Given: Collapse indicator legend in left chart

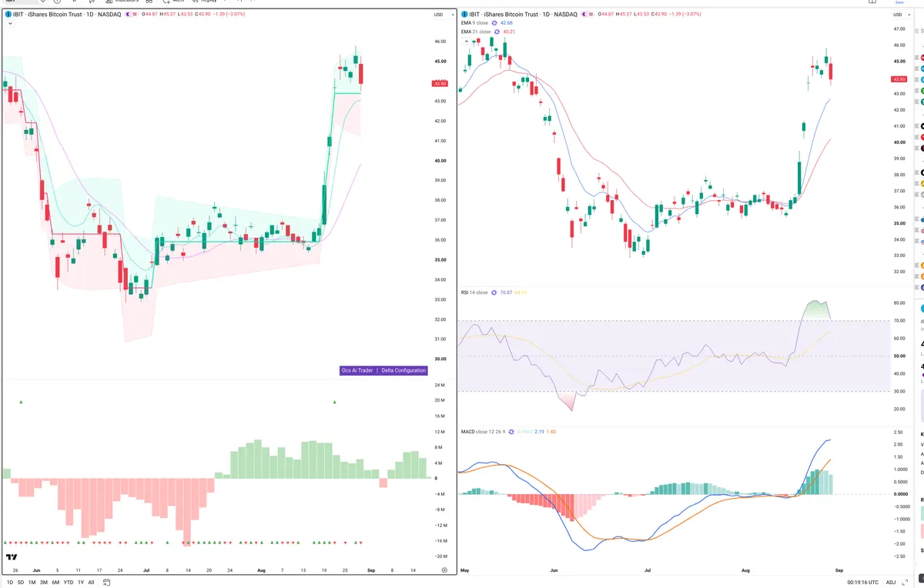Looking at the screenshot, I should coord(9,24).
